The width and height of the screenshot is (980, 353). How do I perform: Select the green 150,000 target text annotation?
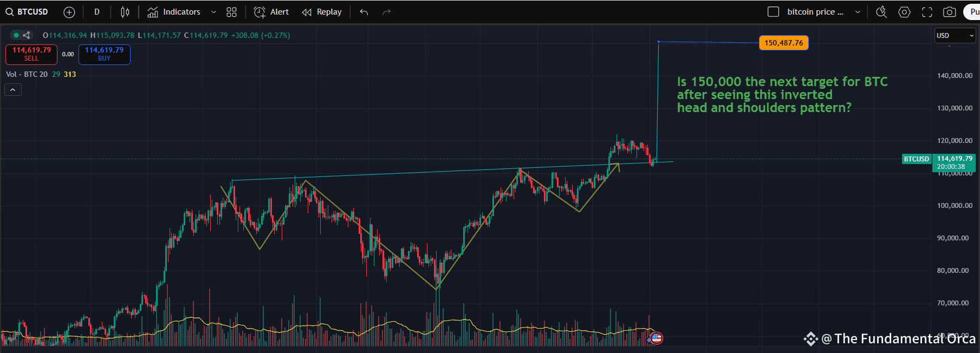tap(782, 95)
